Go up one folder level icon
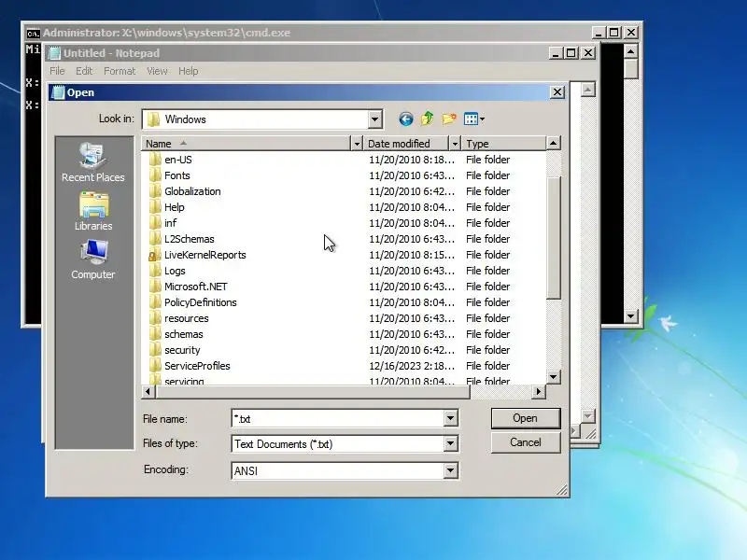 click(428, 119)
